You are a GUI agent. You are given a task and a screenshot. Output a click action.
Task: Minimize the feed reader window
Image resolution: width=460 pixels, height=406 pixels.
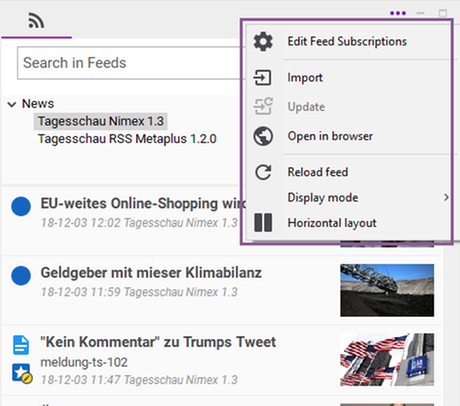(420, 13)
